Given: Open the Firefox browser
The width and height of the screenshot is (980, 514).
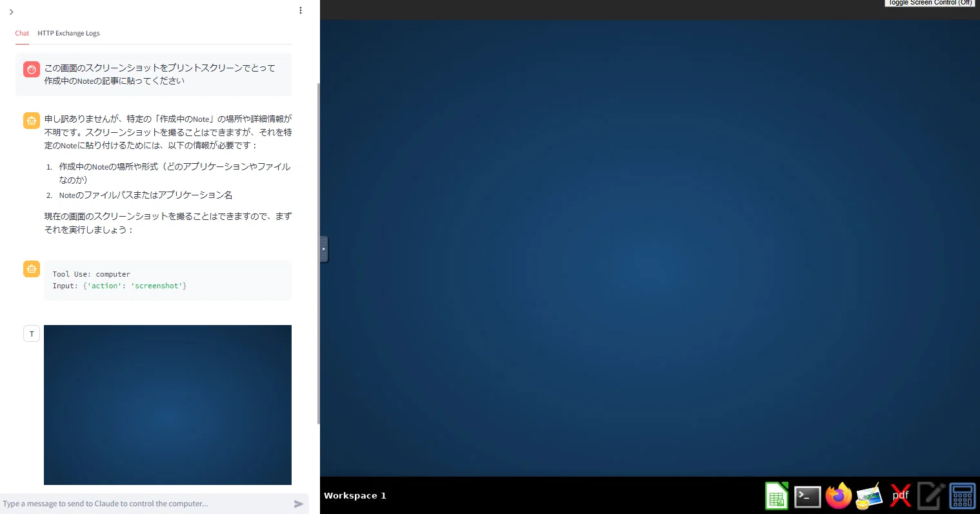Looking at the screenshot, I should point(839,496).
